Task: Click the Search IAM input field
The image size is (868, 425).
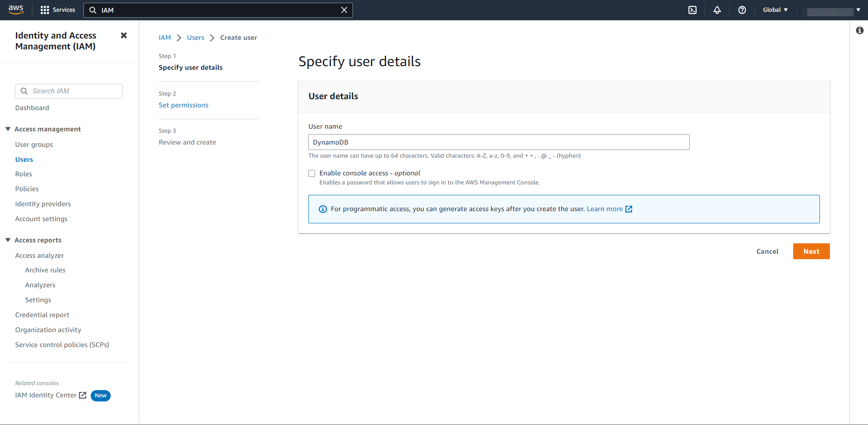Action: click(x=69, y=91)
